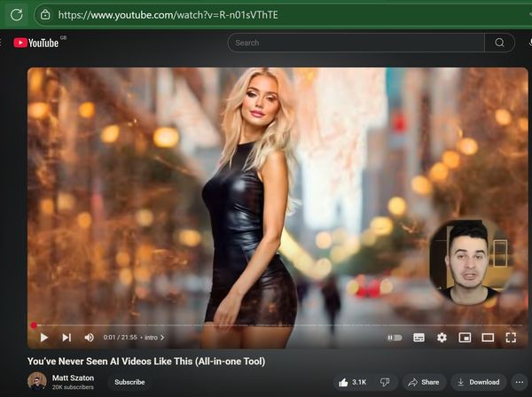This screenshot has width=532, height=397.
Task: Dislike the video
Action: coord(385,382)
